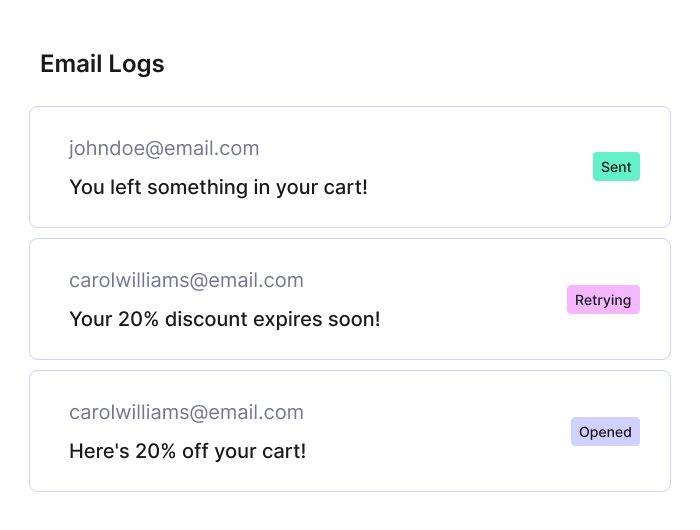Screen dimensions: 700x530
Task: Select carolwilliams@email.com in the Retrying entry
Action: point(186,280)
